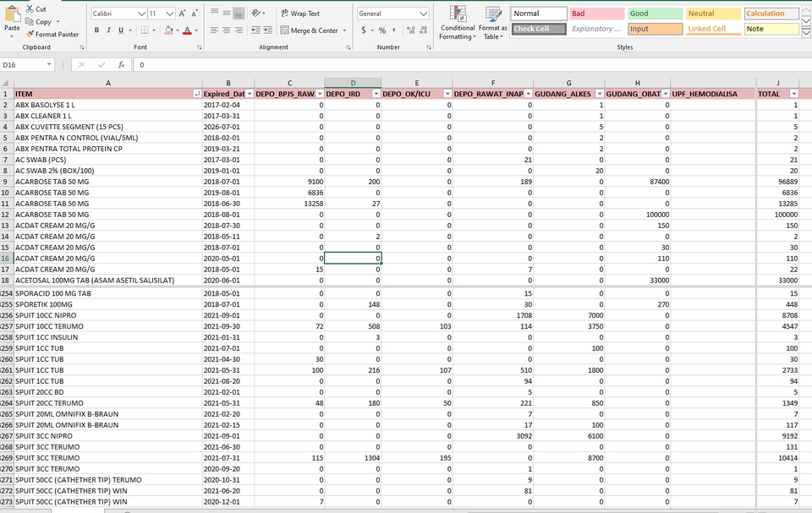Select column A header
812x513 pixels.
(x=107, y=83)
